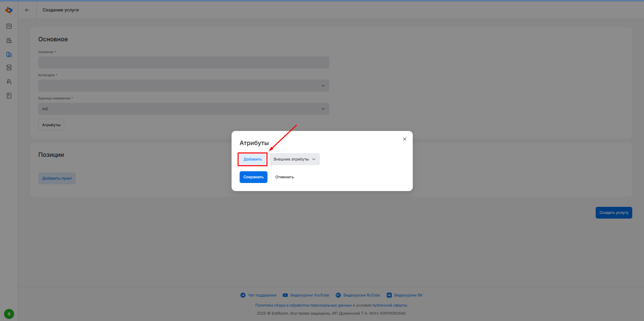Image resolution: width=644 pixels, height=321 pixels.
Task: Open the buildings section in sidebar
Action: pos(9,40)
